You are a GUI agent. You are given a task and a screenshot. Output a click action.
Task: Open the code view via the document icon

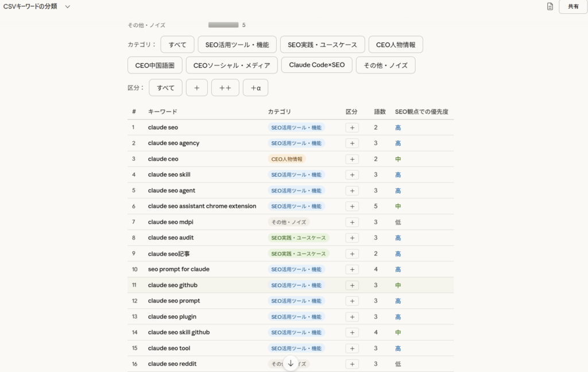550,6
